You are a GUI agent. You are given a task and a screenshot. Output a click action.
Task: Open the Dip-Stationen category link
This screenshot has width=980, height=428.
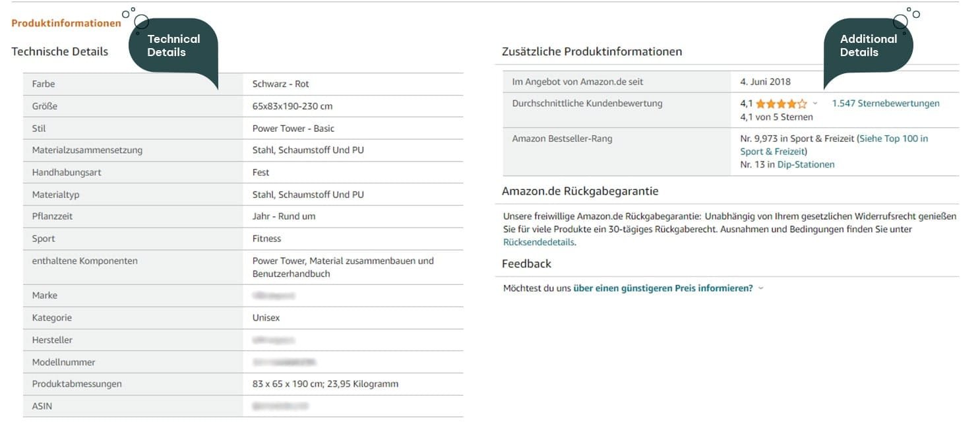point(805,165)
